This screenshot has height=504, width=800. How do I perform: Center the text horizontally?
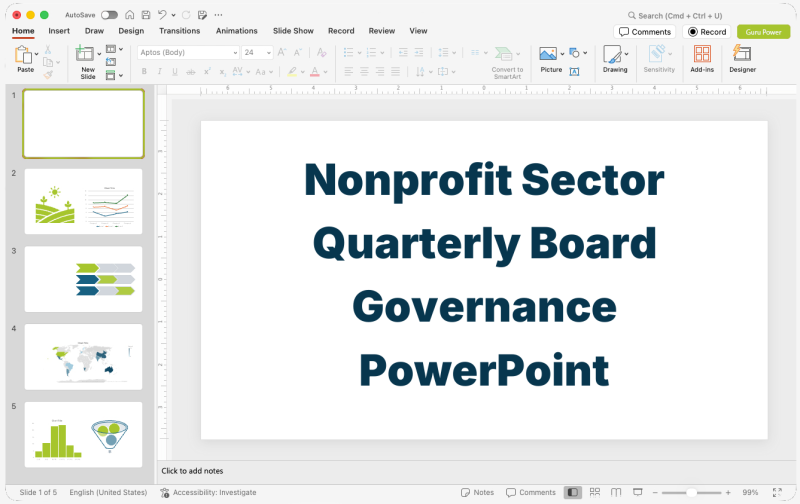(x=364, y=72)
